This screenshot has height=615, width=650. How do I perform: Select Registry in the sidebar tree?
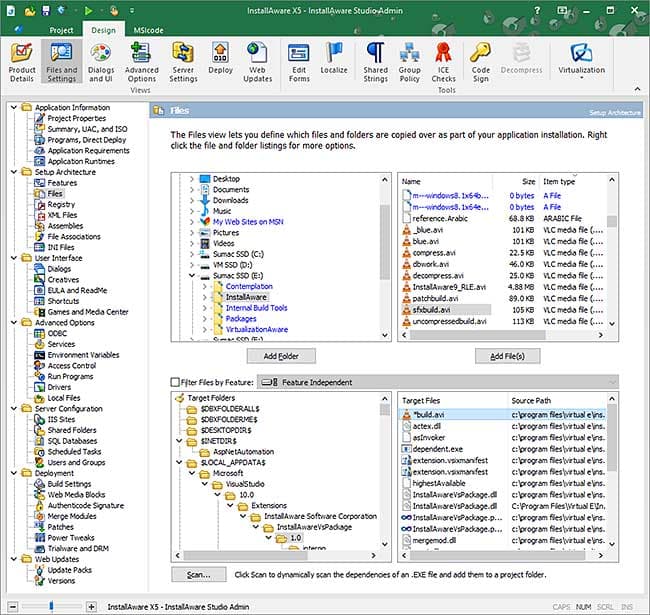[61, 204]
